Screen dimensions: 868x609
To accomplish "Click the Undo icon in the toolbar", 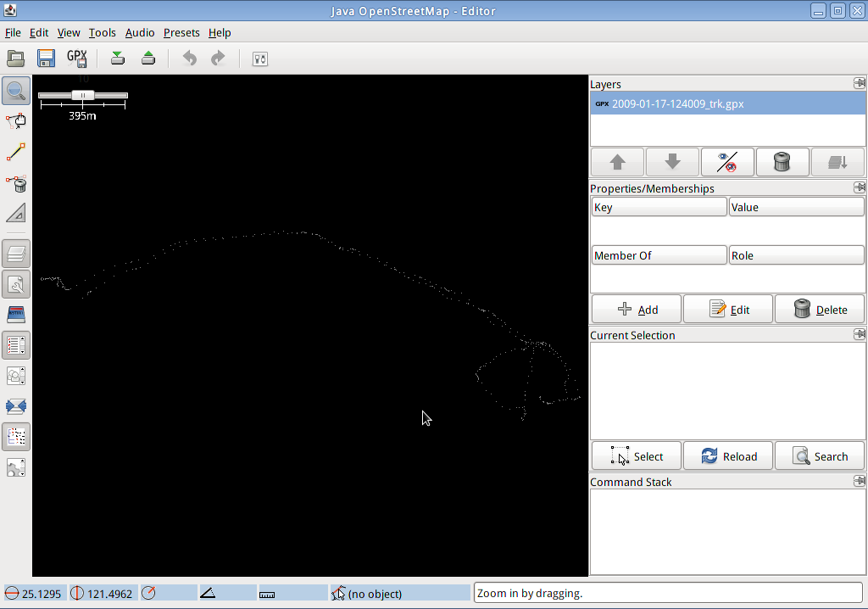I will pos(187,58).
